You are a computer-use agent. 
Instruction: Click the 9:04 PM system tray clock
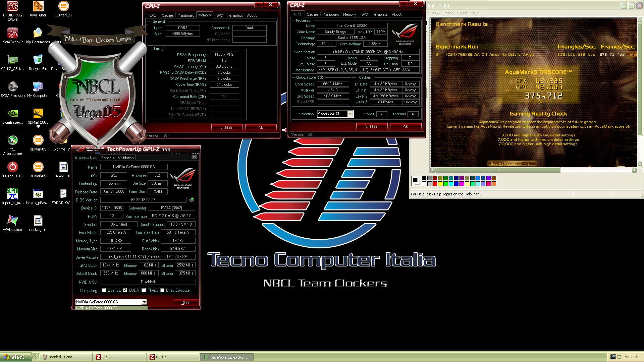631,357
